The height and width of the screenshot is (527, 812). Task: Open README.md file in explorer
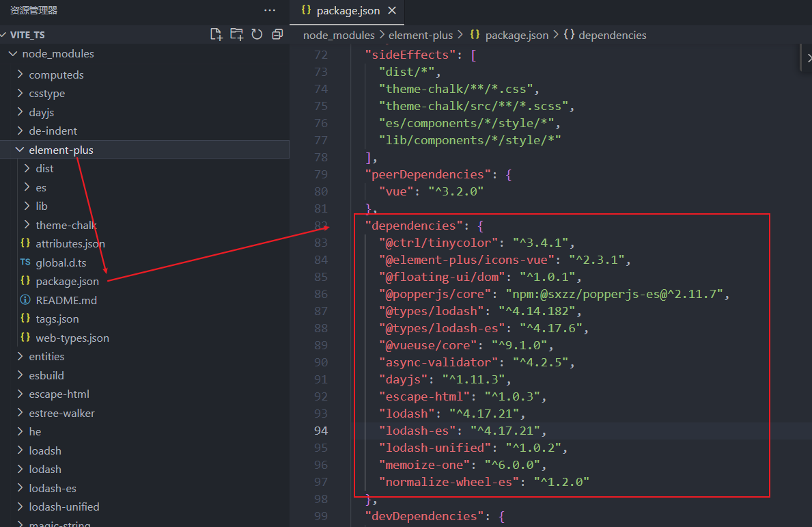pyautogui.click(x=66, y=300)
